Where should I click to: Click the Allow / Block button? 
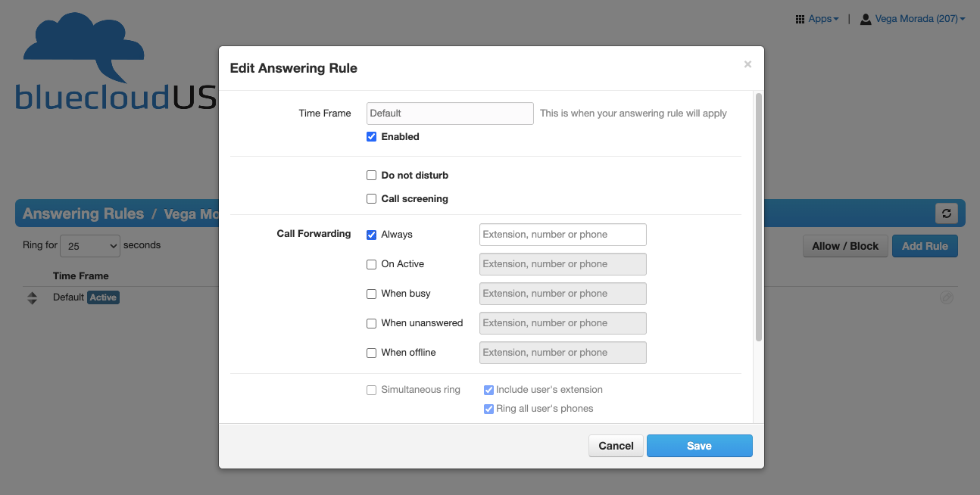tap(844, 246)
